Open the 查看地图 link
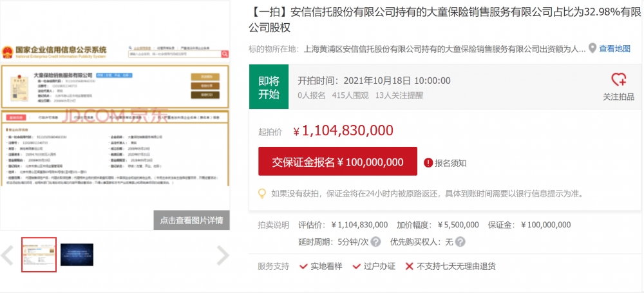Screen dimensions: 644x293 [615, 49]
